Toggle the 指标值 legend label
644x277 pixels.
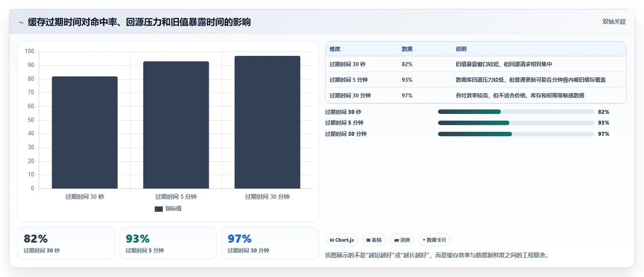coord(173,209)
